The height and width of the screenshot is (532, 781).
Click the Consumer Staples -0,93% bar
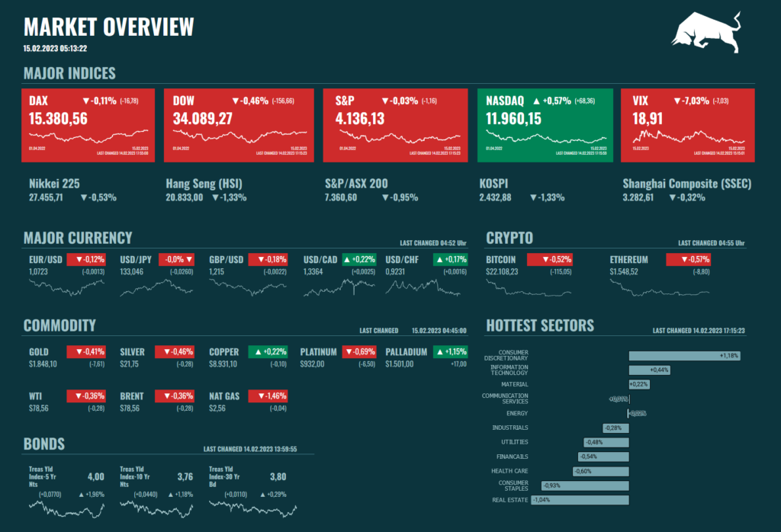click(x=585, y=486)
